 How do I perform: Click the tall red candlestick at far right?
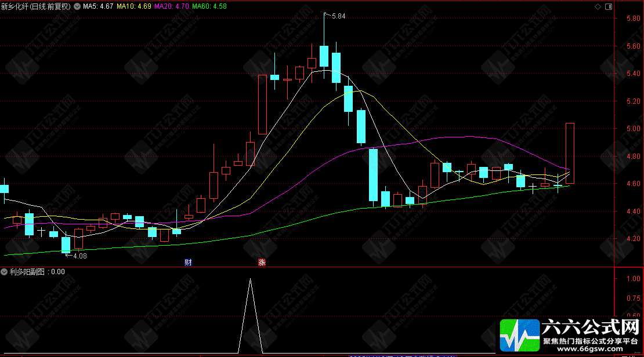pyautogui.click(x=570, y=153)
